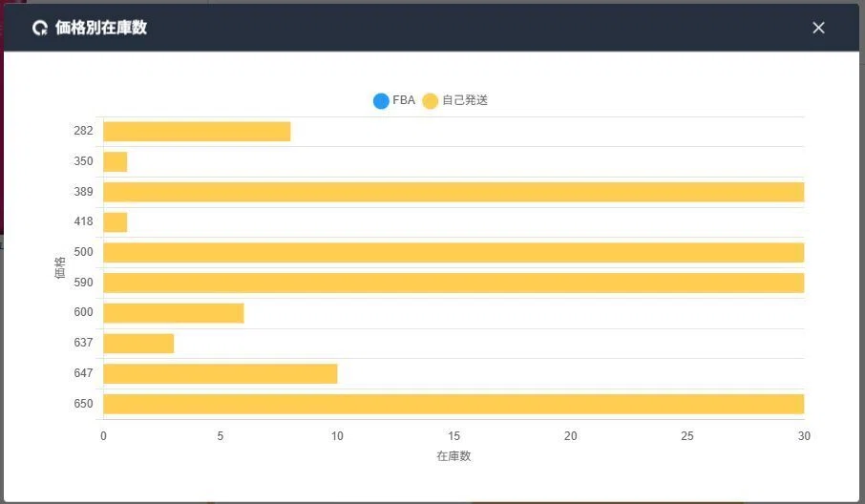Viewport: 865px width, 504px height.
Task: Select the bar for price 600
Action: coord(174,313)
